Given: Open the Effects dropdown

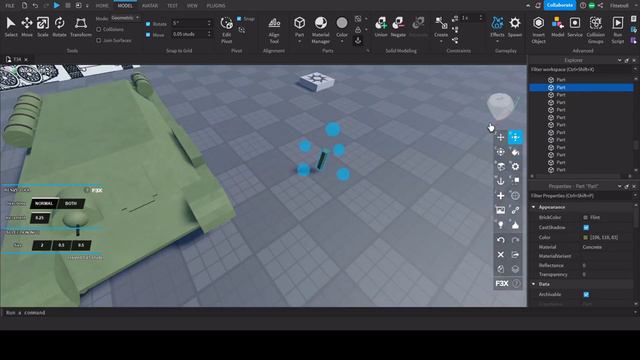Looking at the screenshot, I should [x=497, y=41].
